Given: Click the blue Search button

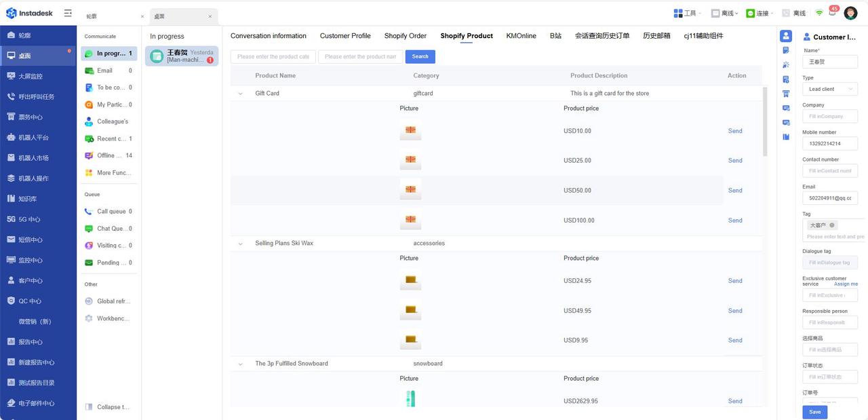Looking at the screenshot, I should (420, 57).
